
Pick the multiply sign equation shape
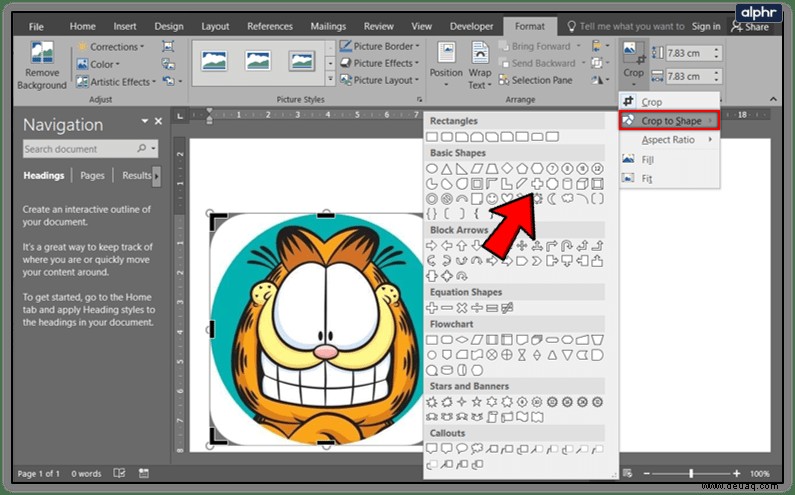462,308
